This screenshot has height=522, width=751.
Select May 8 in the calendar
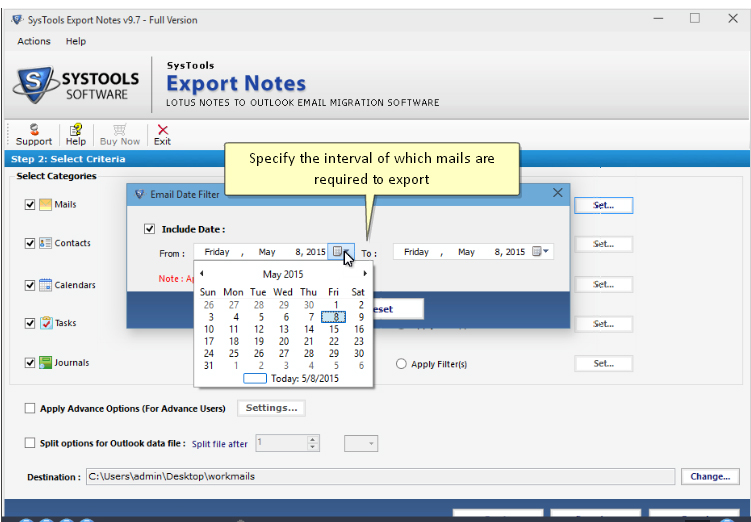click(x=333, y=317)
